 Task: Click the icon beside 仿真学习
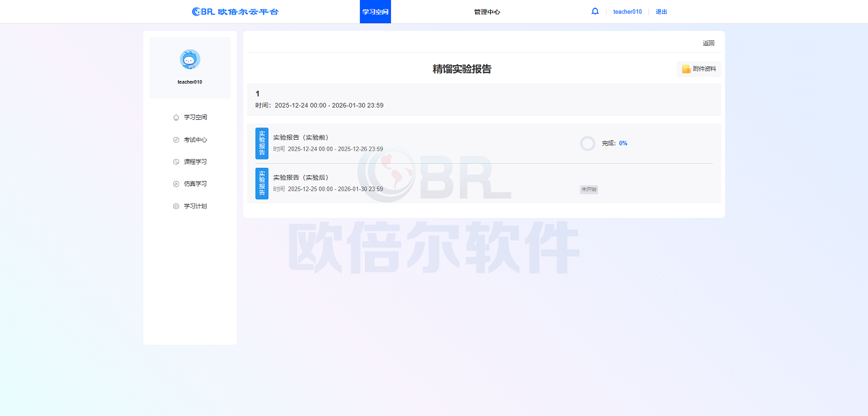(x=176, y=184)
